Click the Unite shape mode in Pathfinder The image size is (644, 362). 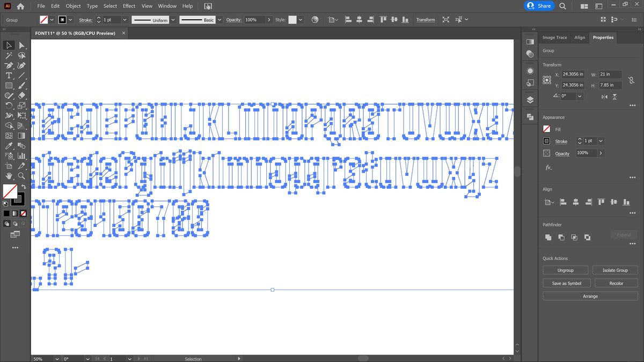(548, 237)
